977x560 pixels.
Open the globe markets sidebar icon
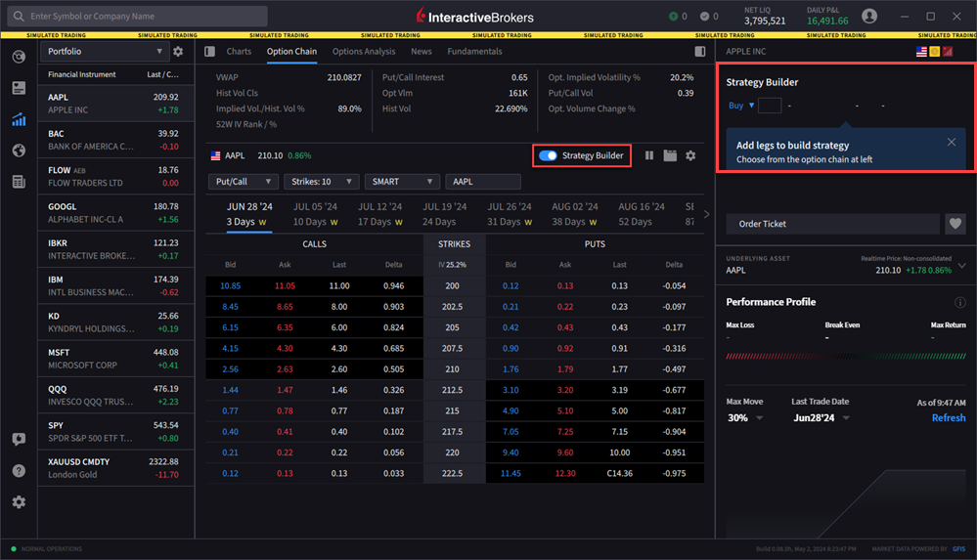[19, 151]
